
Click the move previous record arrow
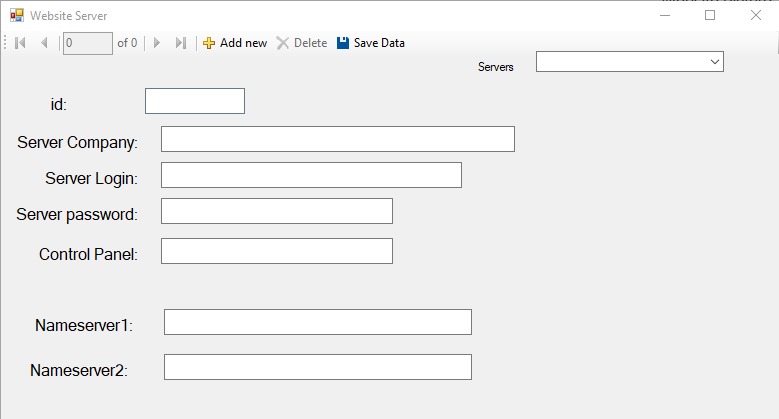point(44,43)
